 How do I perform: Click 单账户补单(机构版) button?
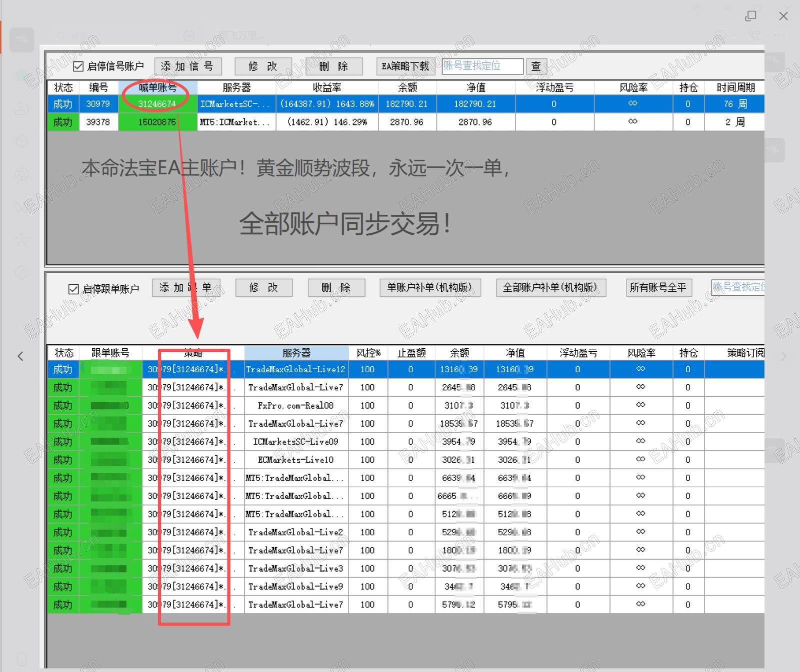point(430,287)
